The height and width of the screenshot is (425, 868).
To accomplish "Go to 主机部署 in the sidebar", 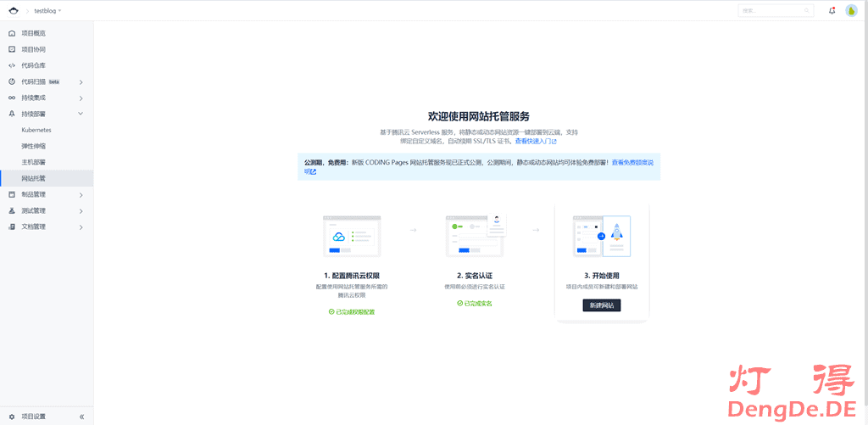I will point(34,162).
